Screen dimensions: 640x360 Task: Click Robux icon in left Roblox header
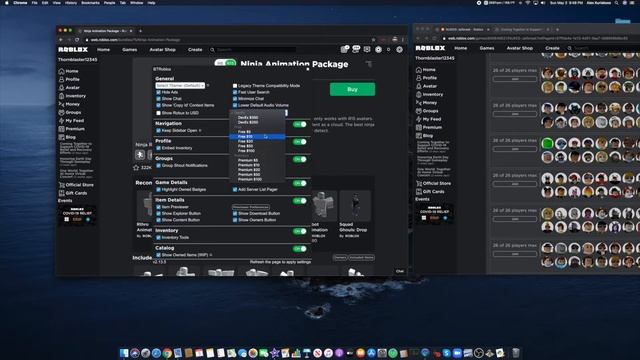[378, 49]
